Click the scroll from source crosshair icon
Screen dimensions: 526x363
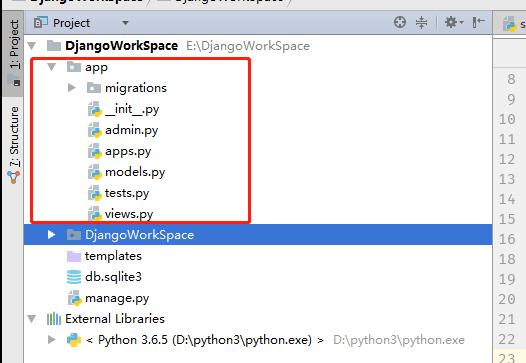pyautogui.click(x=400, y=22)
